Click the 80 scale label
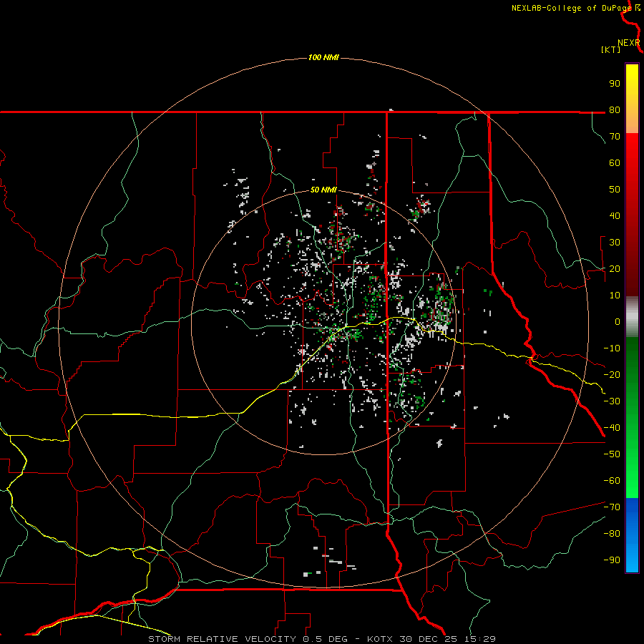 615,109
